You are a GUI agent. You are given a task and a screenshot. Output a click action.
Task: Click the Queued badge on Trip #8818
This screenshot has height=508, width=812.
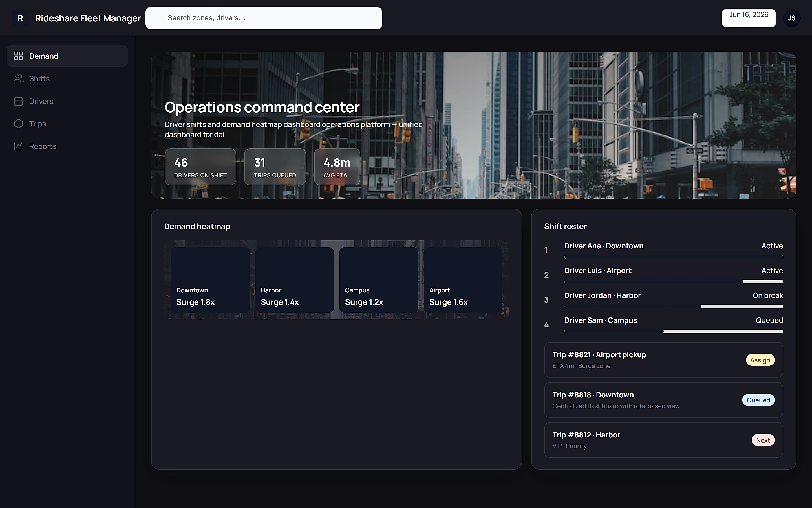[x=758, y=400]
